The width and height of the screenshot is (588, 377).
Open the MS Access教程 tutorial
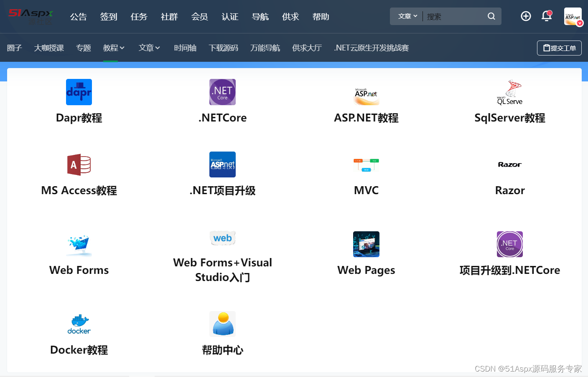[x=79, y=164]
